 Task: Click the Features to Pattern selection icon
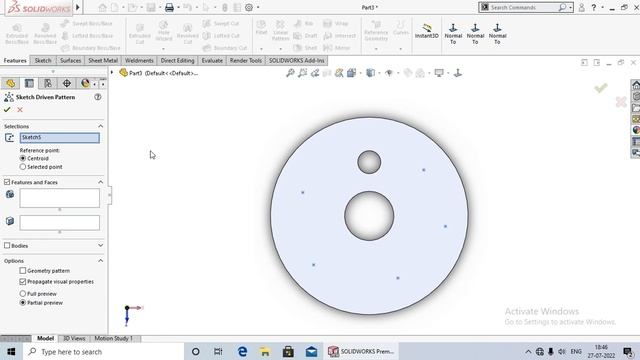click(10, 194)
